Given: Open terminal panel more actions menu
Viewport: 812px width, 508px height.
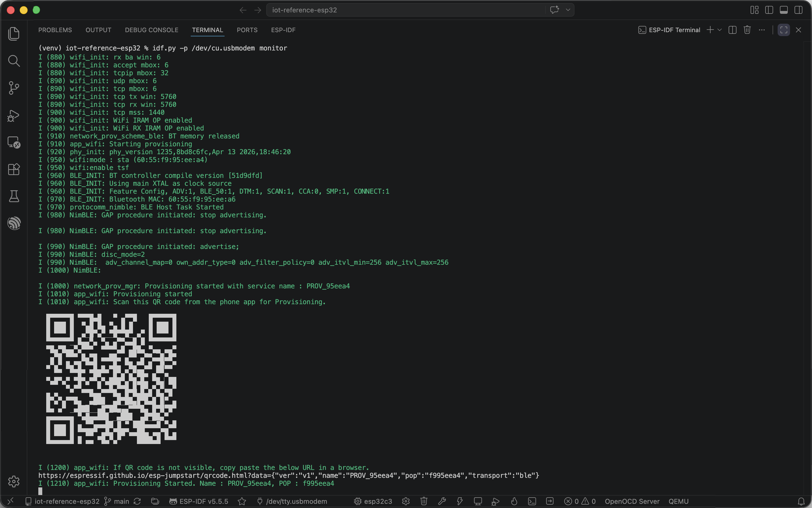Looking at the screenshot, I should point(762,30).
